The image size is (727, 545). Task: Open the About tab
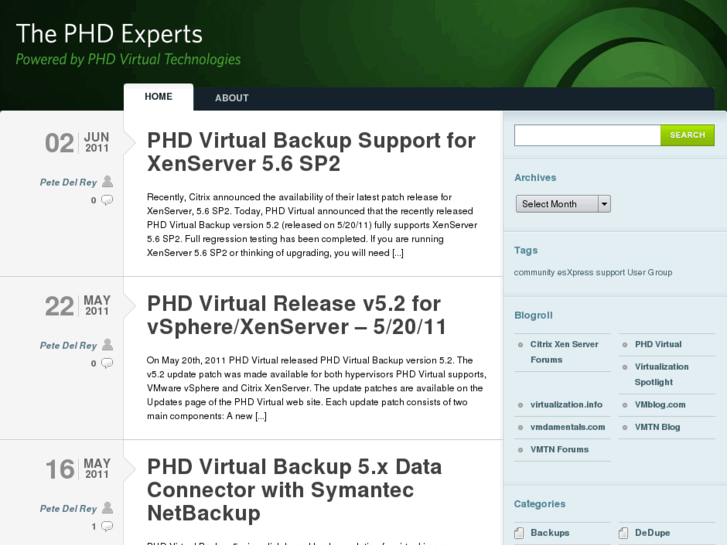coord(232,98)
